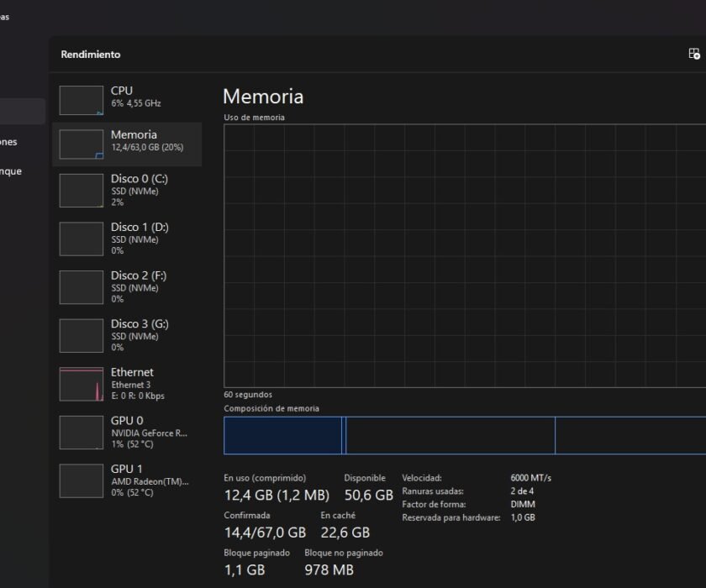Click the 6% 4,55 GHz CPU reading
The image size is (706, 588).
tap(136, 103)
